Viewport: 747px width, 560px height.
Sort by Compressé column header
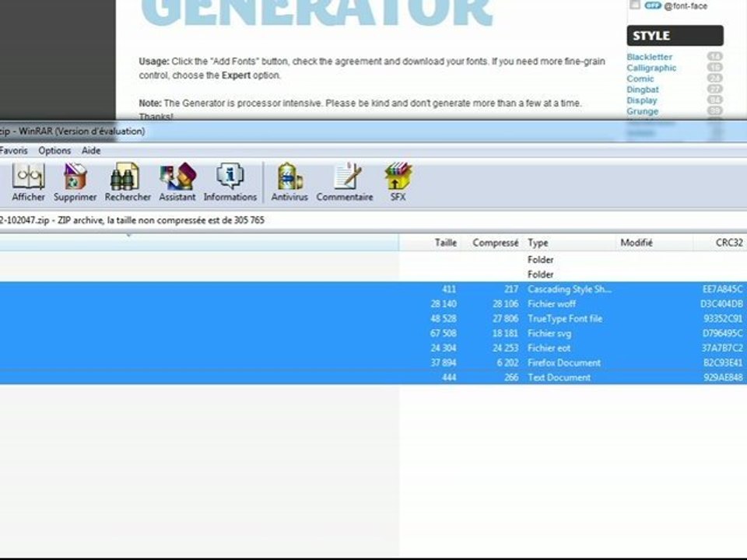(492, 243)
